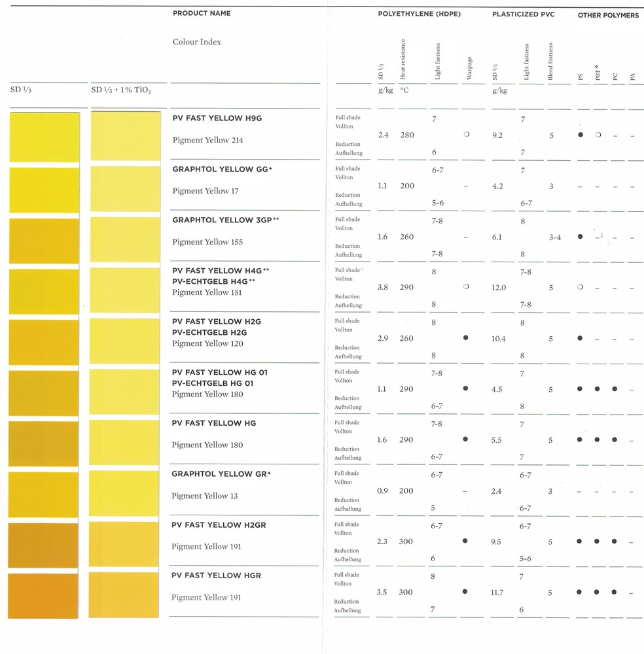The width and height of the screenshot is (644, 654).
Task: Click the name PV-ECHTGELB HG 01
Action: [x=213, y=383]
